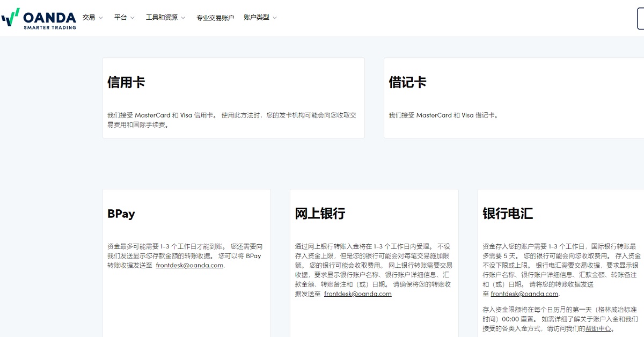This screenshot has width=644, height=337.
Task: Click frontdesk@oanda.com link in 网上银行 card
Action: pos(358,294)
